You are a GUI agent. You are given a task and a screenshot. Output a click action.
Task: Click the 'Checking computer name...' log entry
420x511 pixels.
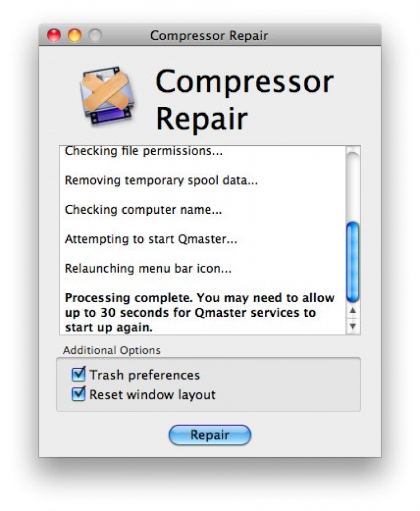click(x=143, y=210)
